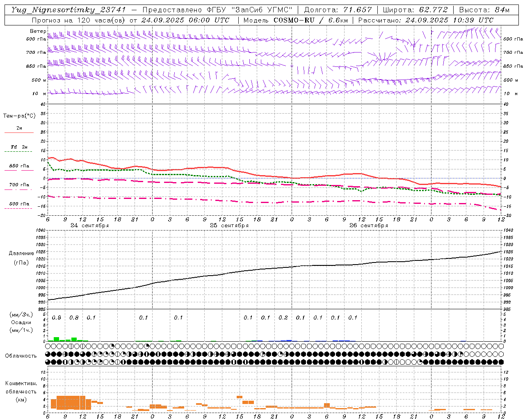Image resolution: width=525 pixels, height=420 pixels.
Task: Click the dashed line under Td 2м legend
Action: click(x=18, y=152)
